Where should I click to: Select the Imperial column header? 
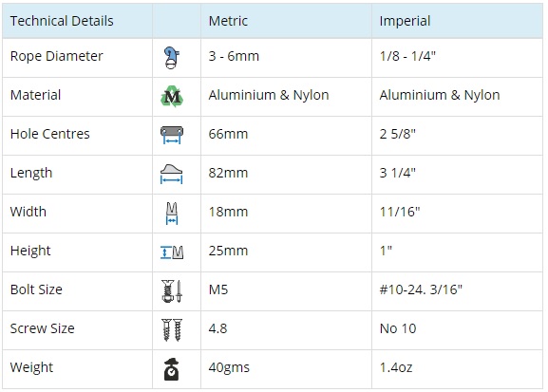click(405, 21)
